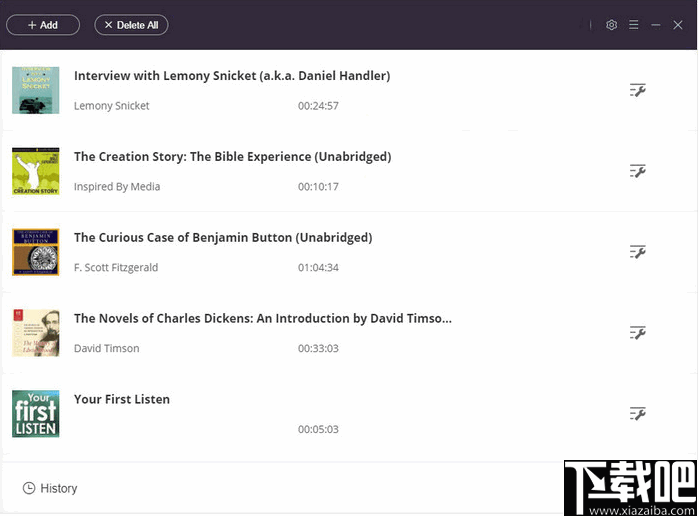The height and width of the screenshot is (516, 699).
Task: Click duration "00:10:17"
Action: (318, 186)
